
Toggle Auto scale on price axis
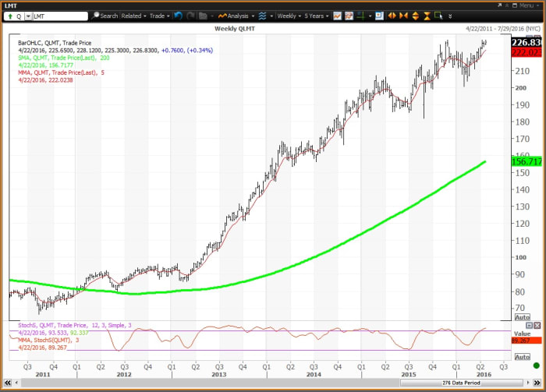522,317
